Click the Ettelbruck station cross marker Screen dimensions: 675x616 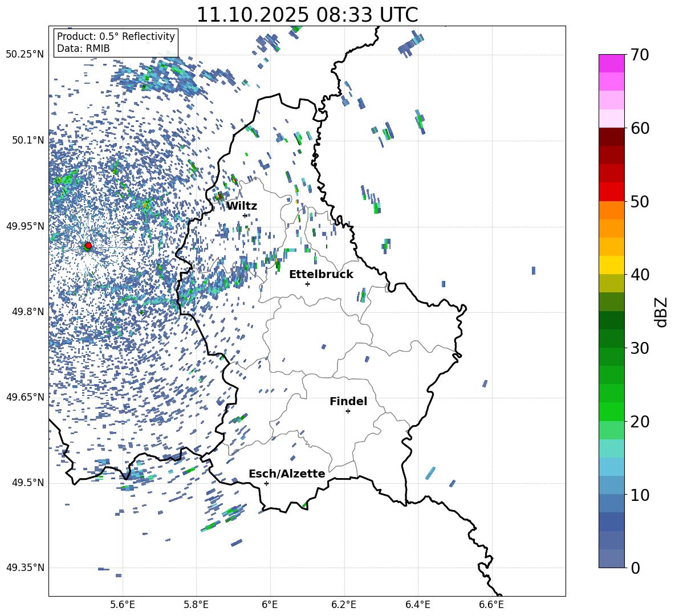point(307,284)
